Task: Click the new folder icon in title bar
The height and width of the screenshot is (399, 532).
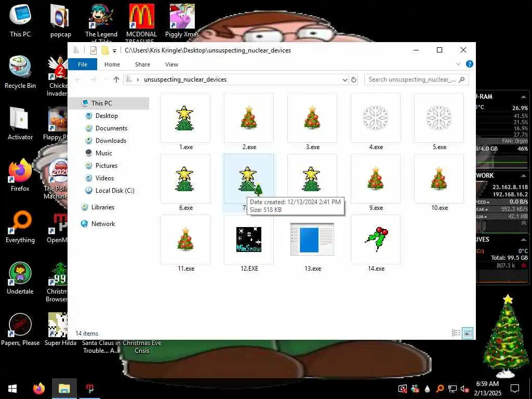Action: pyautogui.click(x=105, y=50)
